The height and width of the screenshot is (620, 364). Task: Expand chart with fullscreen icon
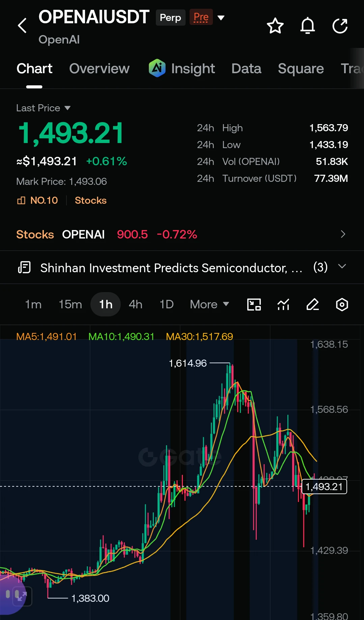(x=22, y=596)
